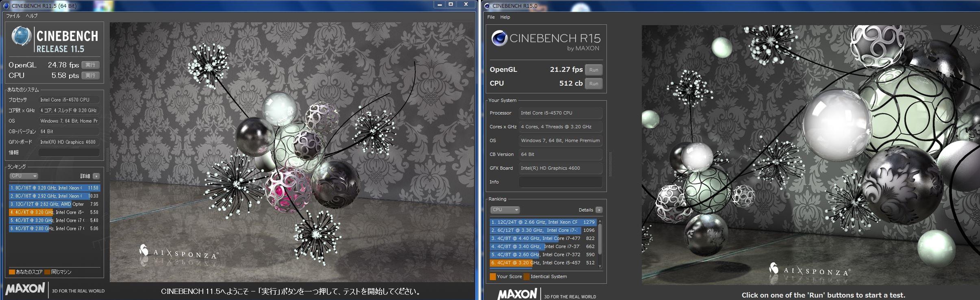Viewport: 980px width, 300px height.
Task: Select R11.5 ranking row 8C/16T @ 3.20 GHz
Action: point(54,188)
